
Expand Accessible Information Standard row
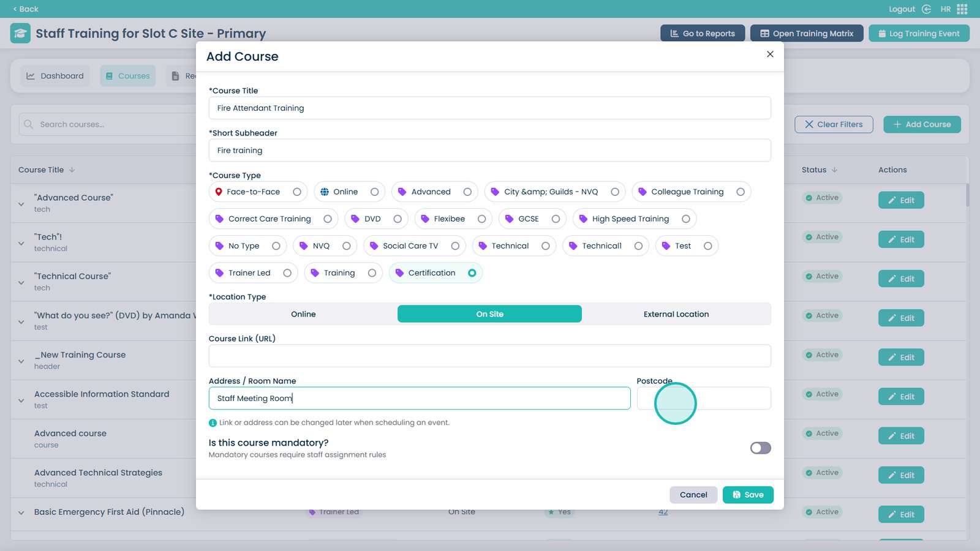pos(21,400)
